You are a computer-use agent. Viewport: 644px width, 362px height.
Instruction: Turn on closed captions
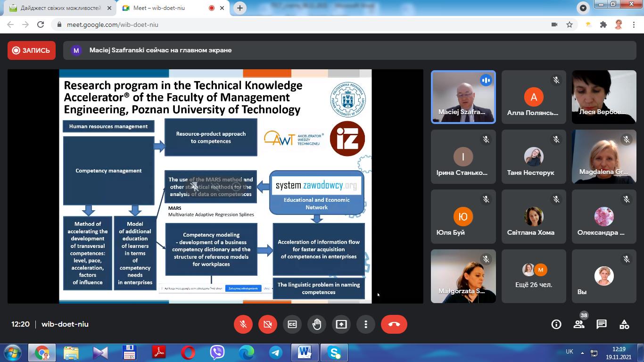(292, 324)
